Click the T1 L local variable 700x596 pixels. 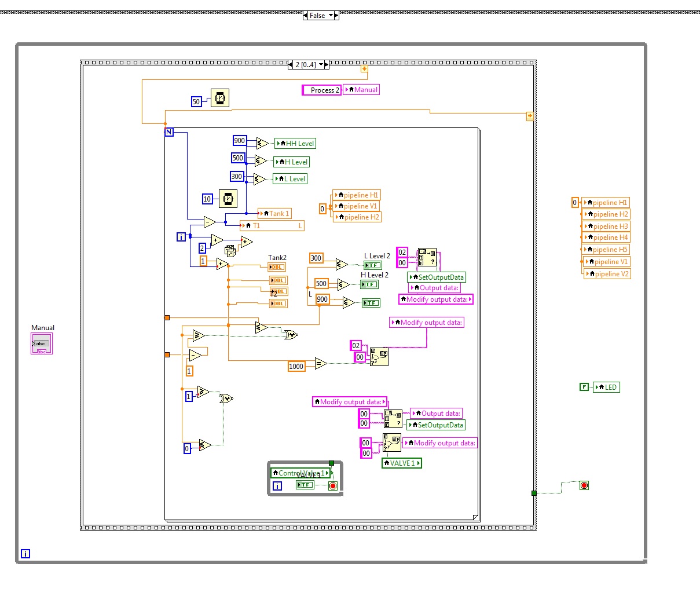(272, 226)
